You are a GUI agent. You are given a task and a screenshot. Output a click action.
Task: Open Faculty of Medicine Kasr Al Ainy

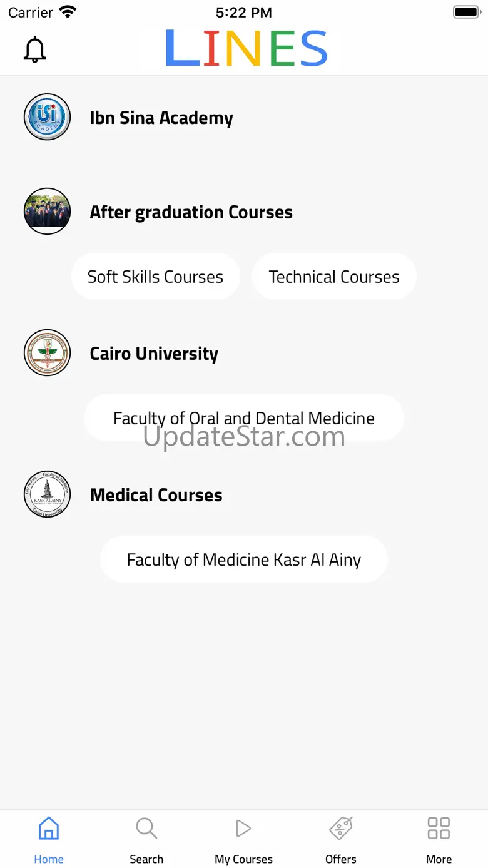pyautogui.click(x=244, y=559)
